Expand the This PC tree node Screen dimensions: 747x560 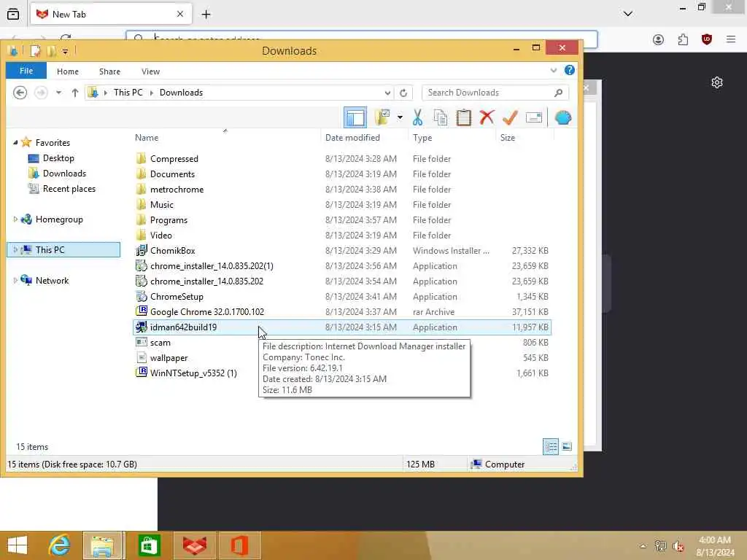coord(15,249)
